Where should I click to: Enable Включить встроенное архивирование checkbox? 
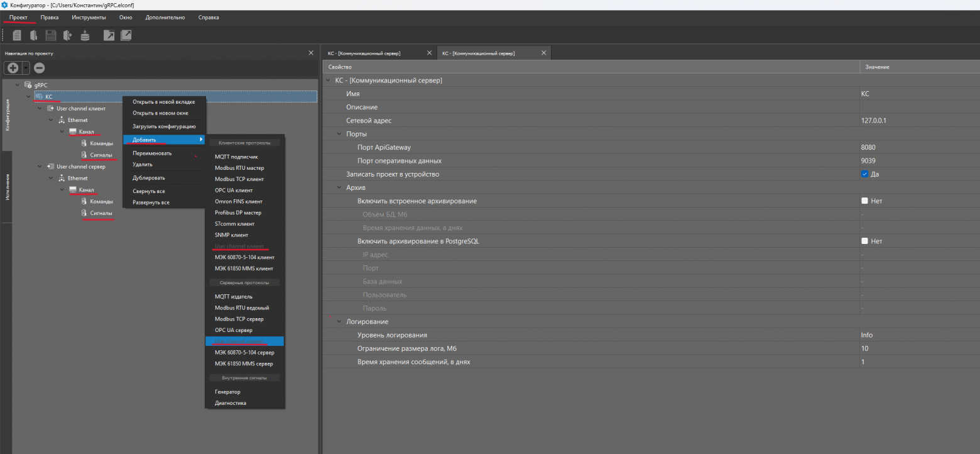click(x=864, y=201)
